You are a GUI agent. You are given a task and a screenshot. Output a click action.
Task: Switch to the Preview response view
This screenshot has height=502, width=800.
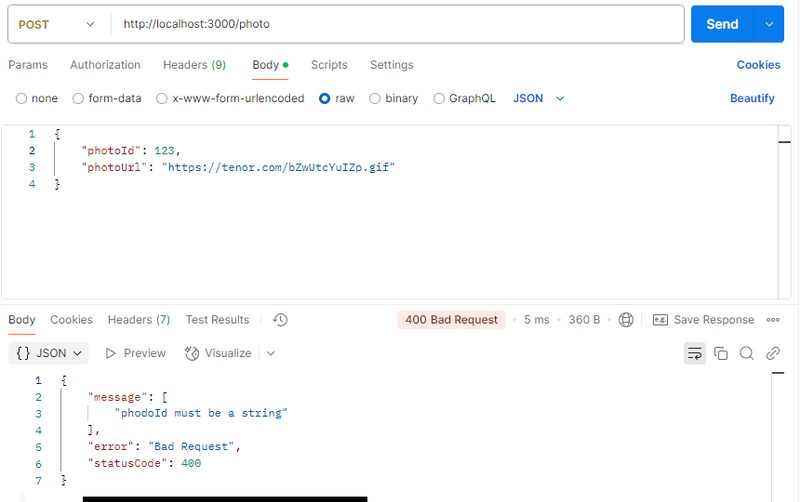point(135,353)
